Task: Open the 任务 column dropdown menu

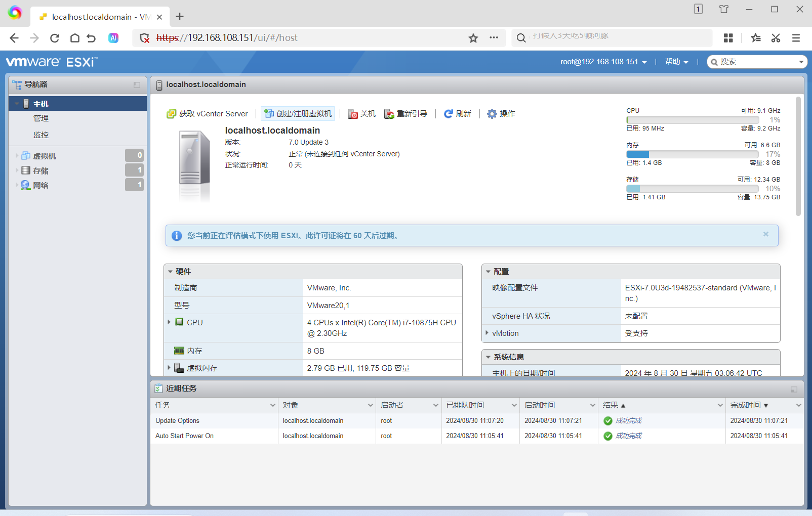Action: coord(272,405)
